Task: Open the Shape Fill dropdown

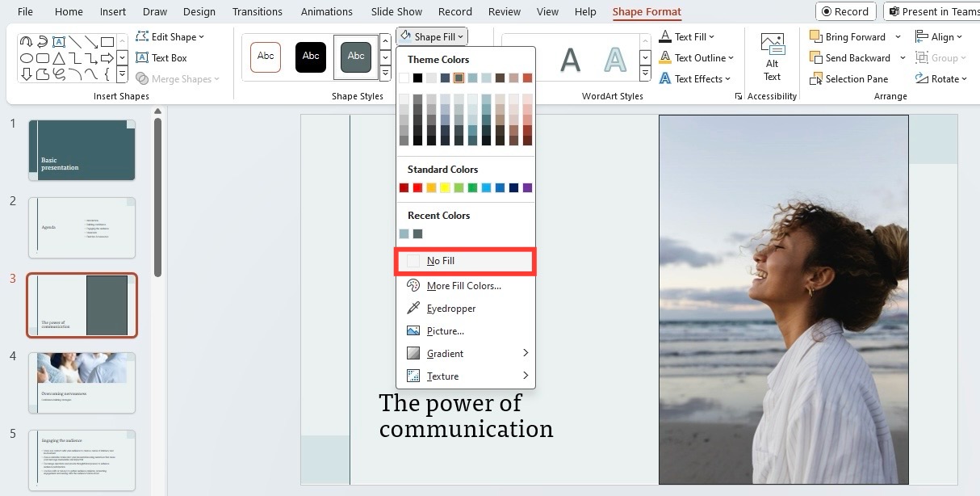Action: 432,36
